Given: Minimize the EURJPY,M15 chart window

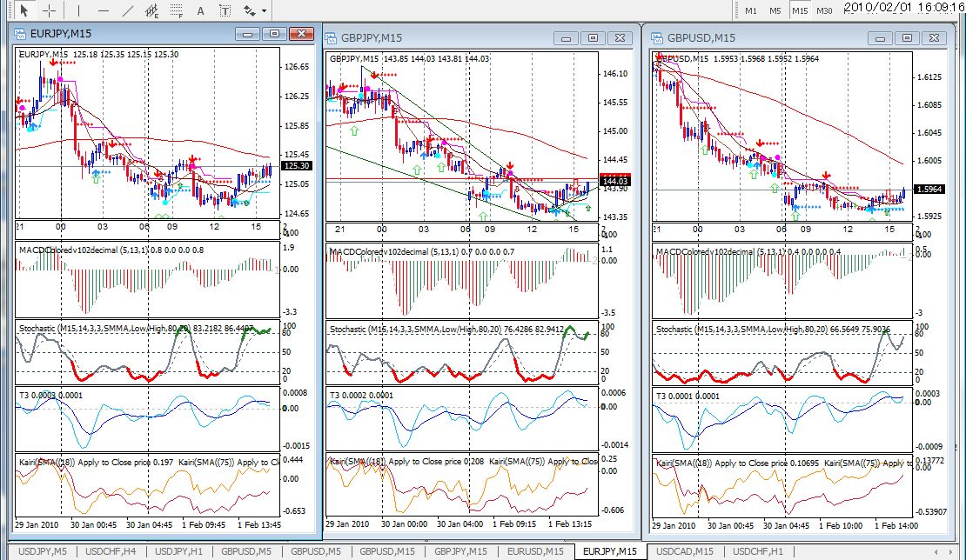Looking at the screenshot, I should pos(247,34).
